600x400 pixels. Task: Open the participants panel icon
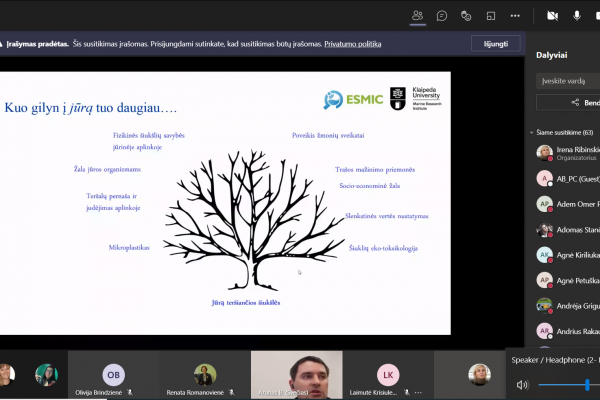417,16
